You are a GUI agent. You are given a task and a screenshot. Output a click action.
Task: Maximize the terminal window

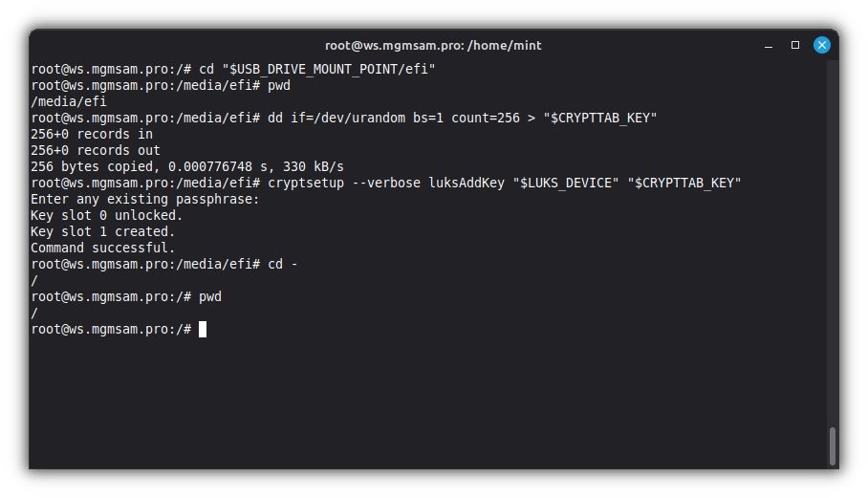tap(794, 45)
